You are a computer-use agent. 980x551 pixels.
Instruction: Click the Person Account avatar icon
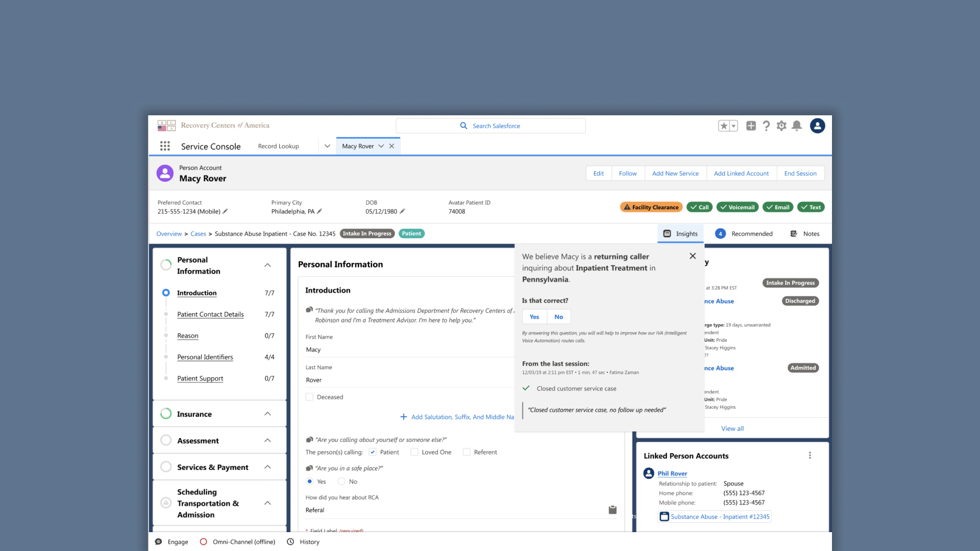pyautogui.click(x=165, y=173)
